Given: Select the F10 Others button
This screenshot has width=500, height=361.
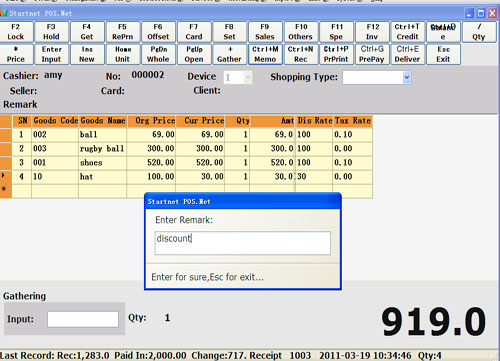Looking at the screenshot, I should 301,32.
